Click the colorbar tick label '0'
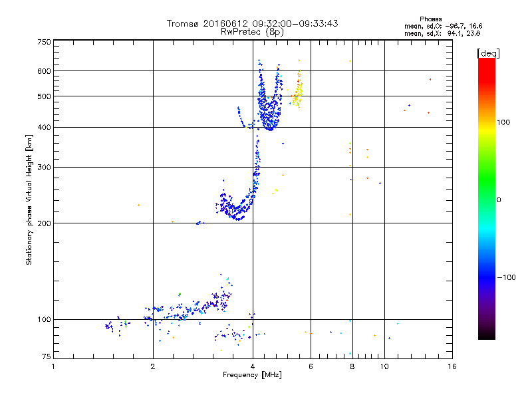Viewport: 532px width, 399px height. (499, 200)
